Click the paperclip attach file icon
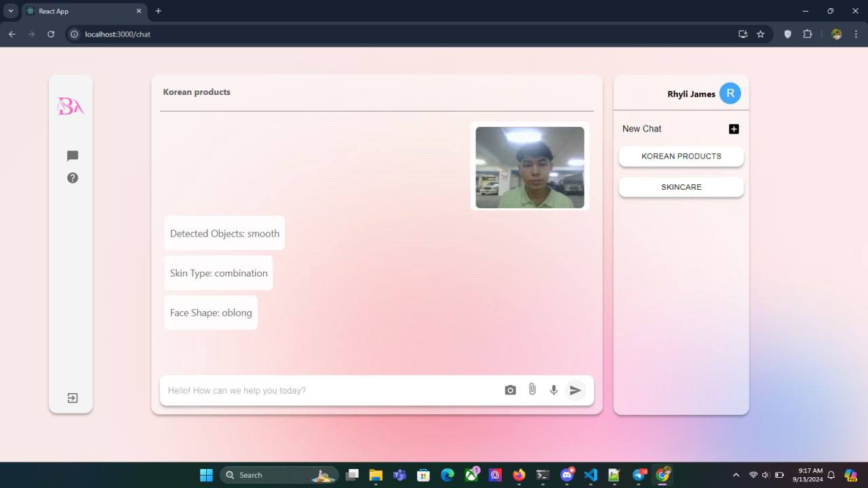This screenshot has width=868, height=488. [x=532, y=390]
